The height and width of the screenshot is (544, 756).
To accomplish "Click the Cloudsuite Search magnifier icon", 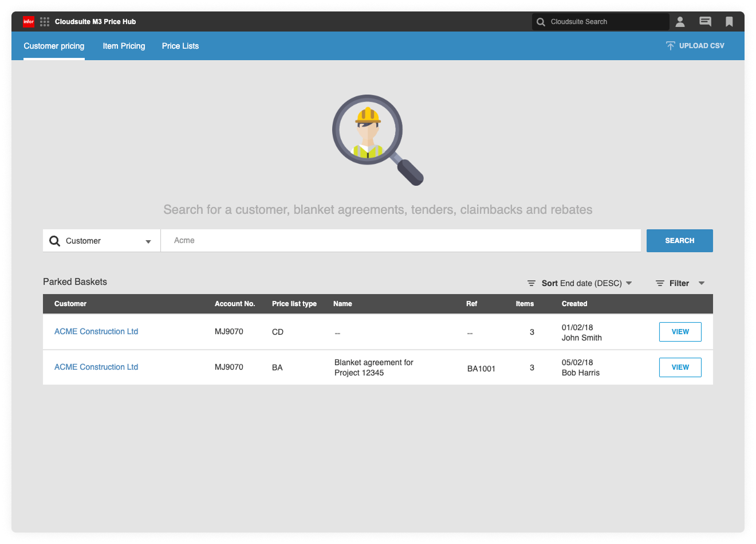I will [541, 22].
